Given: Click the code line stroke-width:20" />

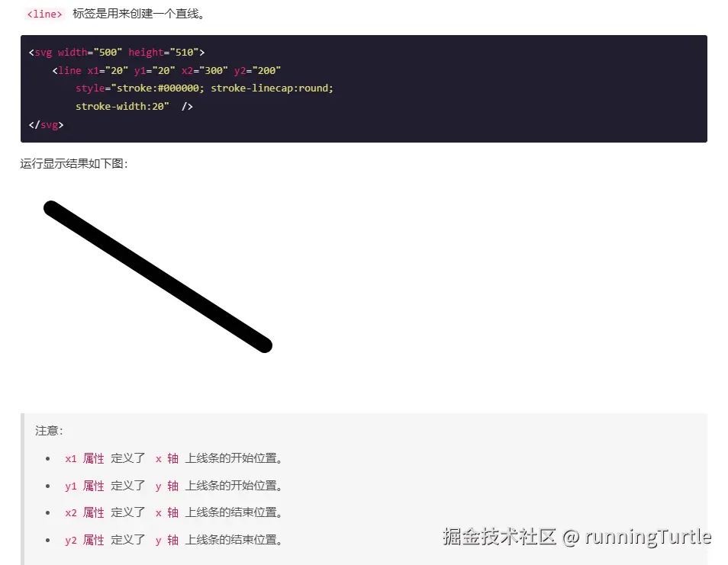Looking at the screenshot, I should (x=134, y=106).
